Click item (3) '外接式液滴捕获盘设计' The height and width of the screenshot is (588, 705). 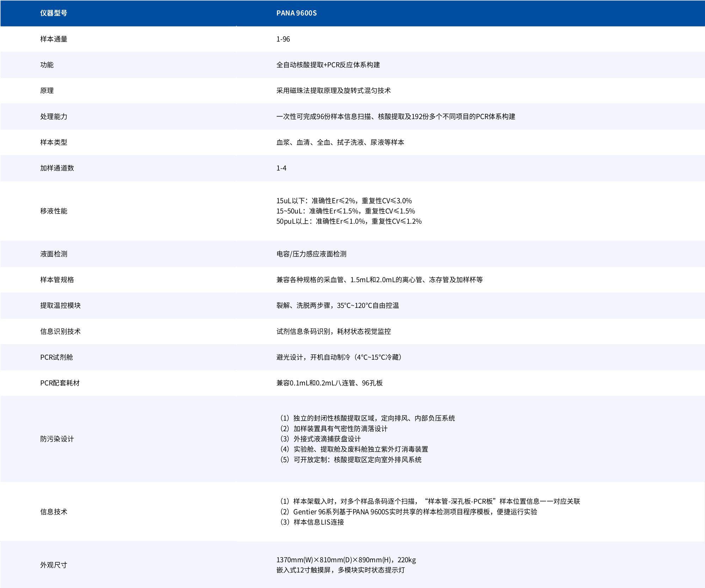point(320,439)
